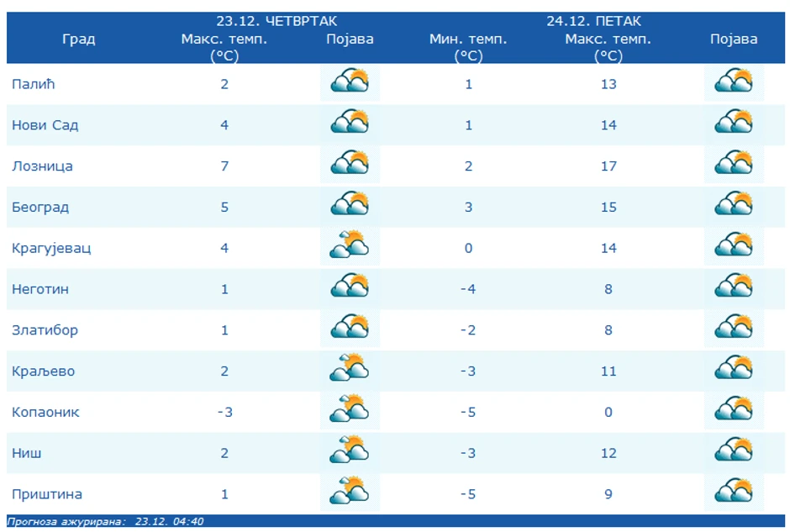
Task: Select the city name Копаоник
Action: click(x=45, y=412)
